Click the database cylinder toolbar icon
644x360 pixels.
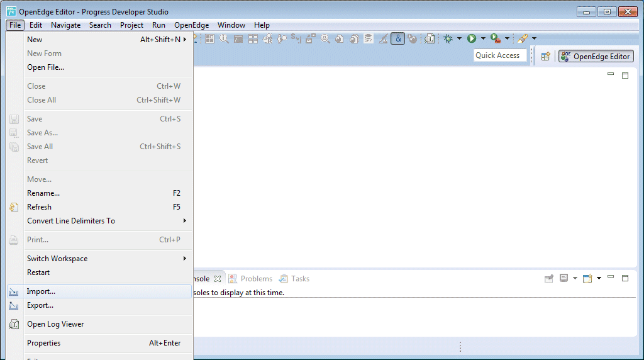click(x=369, y=38)
